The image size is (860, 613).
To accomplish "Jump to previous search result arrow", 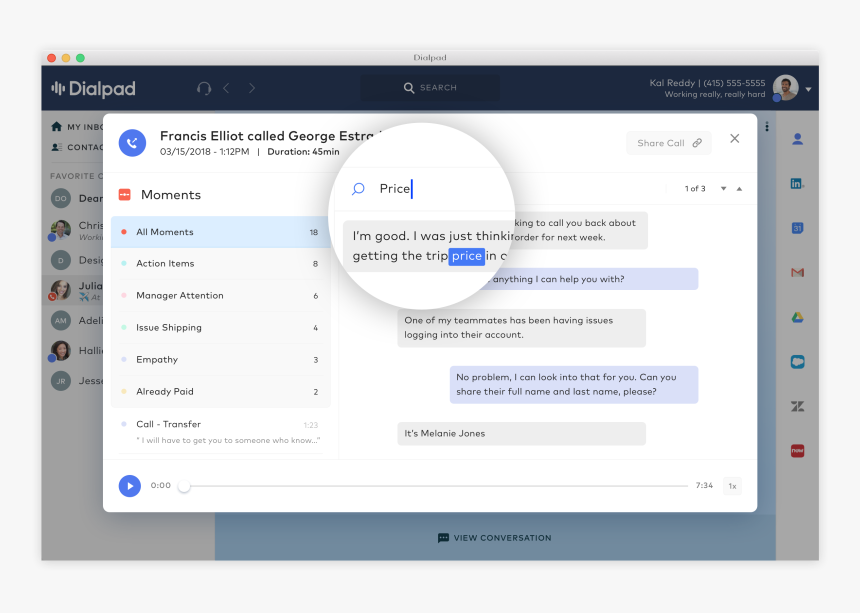I will pyautogui.click(x=739, y=189).
